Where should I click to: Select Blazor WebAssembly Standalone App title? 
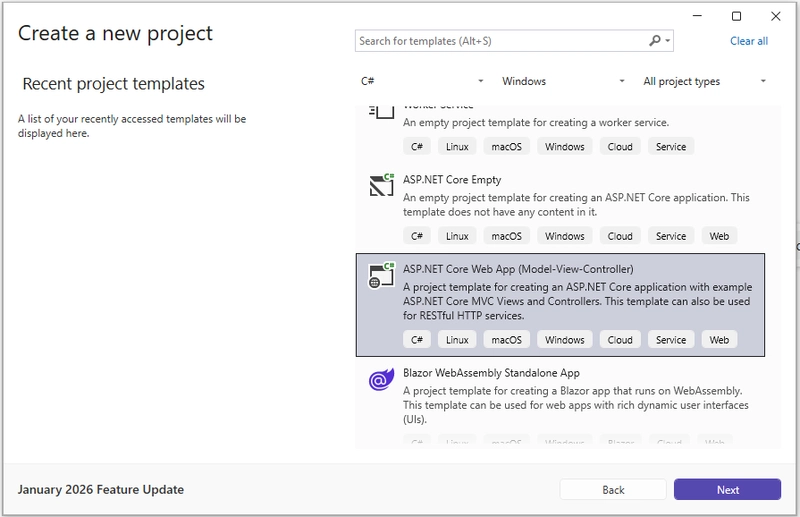point(491,373)
